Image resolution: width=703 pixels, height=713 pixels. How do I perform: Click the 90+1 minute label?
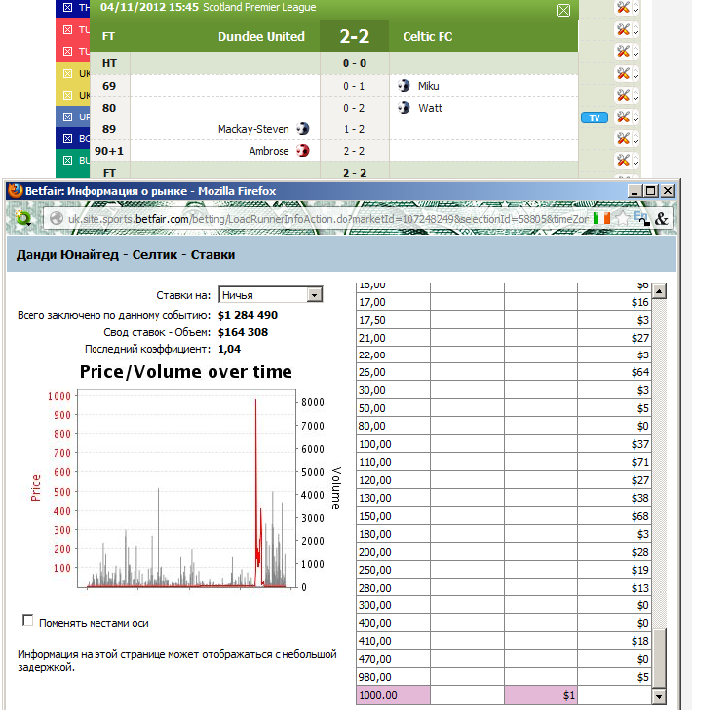109,151
